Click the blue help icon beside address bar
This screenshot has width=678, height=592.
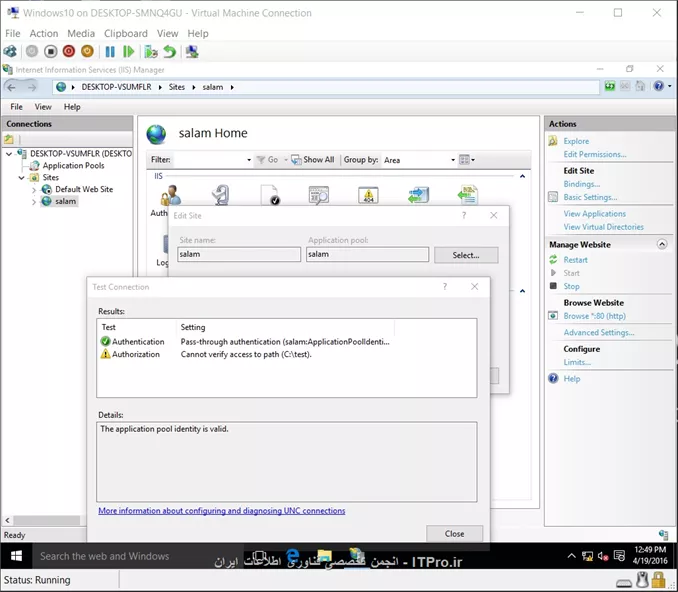659,86
